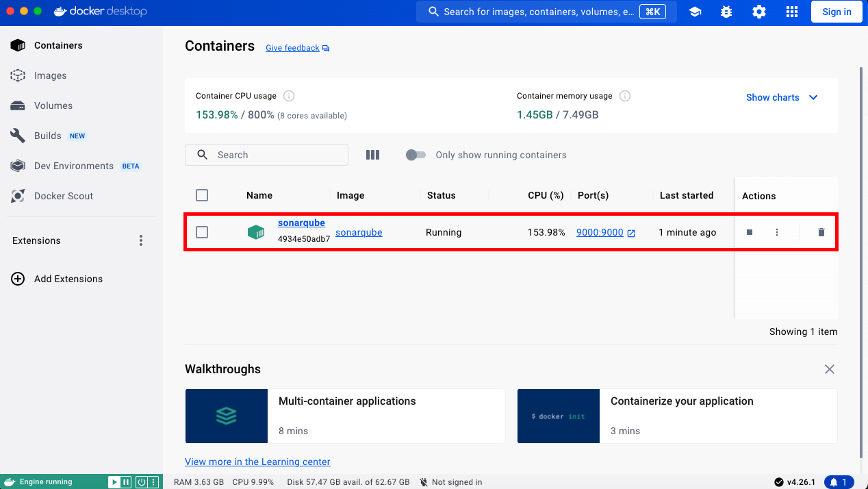
Task: Click the ⌘K shortcut badge in search
Action: click(652, 12)
